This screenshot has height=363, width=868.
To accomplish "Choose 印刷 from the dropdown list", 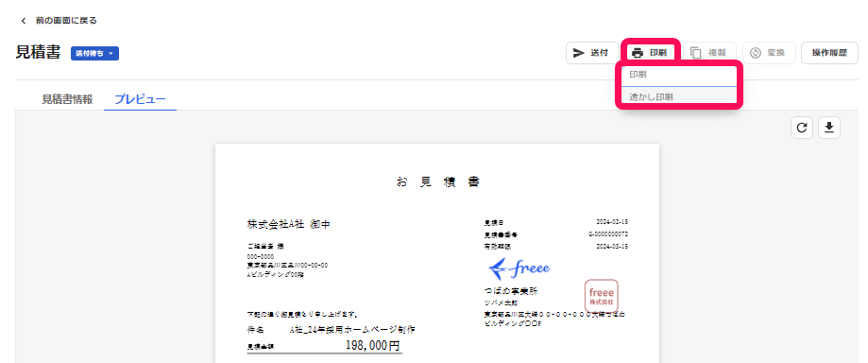I will pyautogui.click(x=679, y=75).
